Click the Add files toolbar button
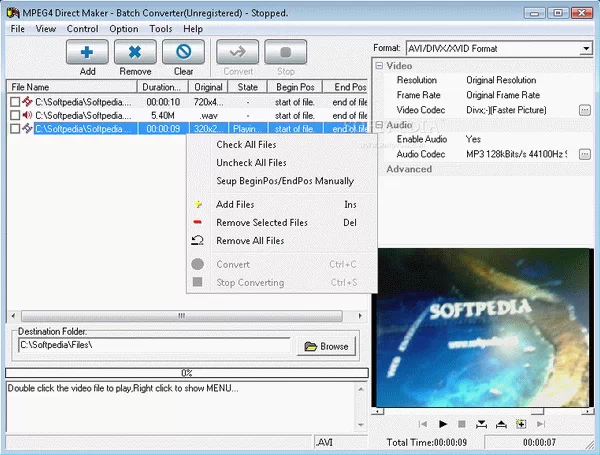The height and width of the screenshot is (455, 600). coord(87,52)
